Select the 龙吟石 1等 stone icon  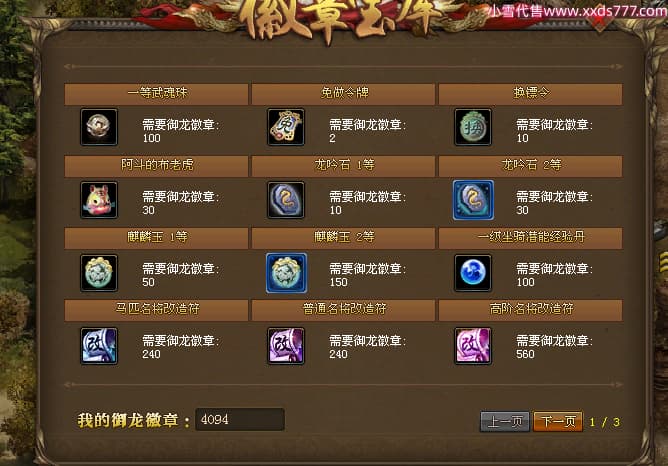point(286,200)
